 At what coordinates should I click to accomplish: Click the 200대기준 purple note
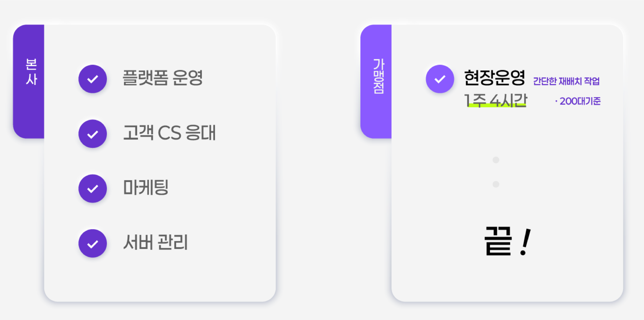[x=578, y=101]
